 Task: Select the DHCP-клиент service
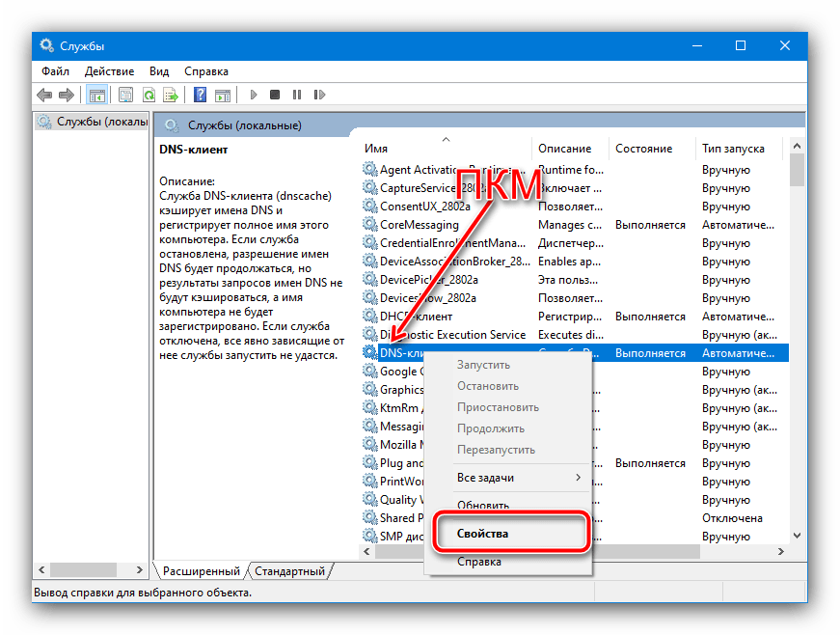(x=574, y=317)
